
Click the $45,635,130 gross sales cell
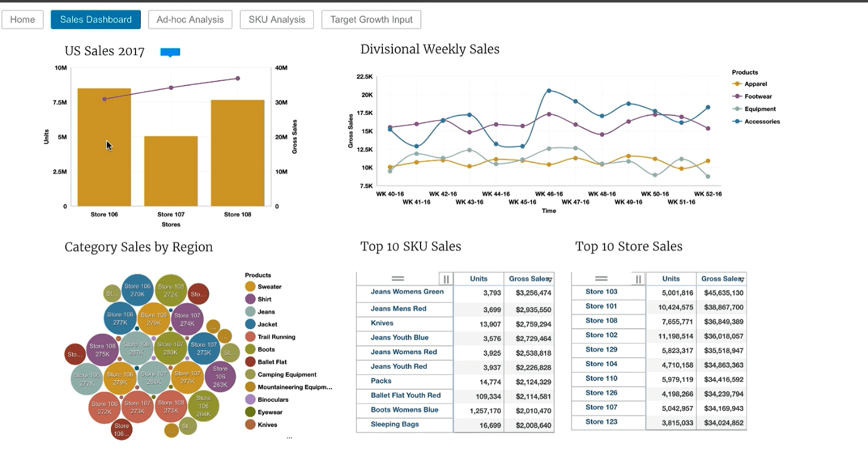tap(723, 293)
